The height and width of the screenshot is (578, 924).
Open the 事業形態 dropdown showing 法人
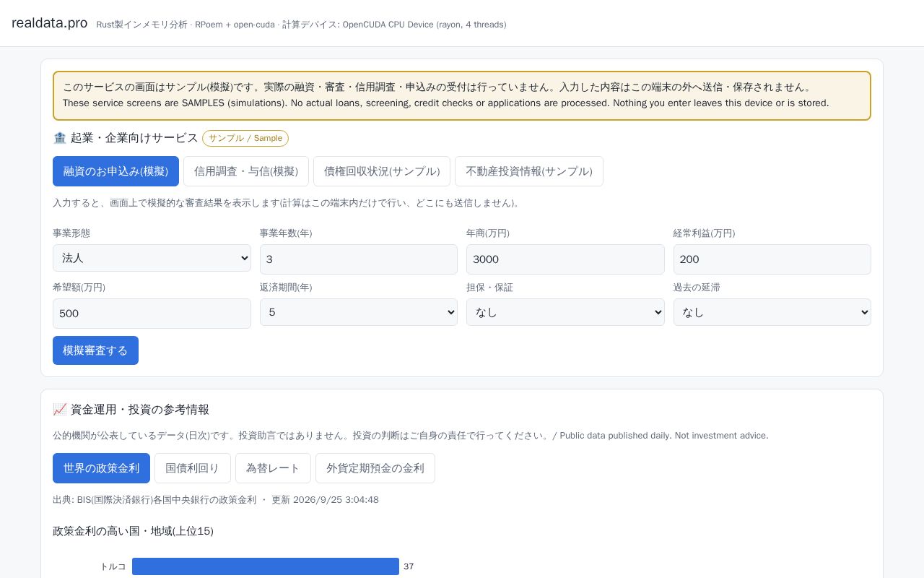(x=152, y=258)
